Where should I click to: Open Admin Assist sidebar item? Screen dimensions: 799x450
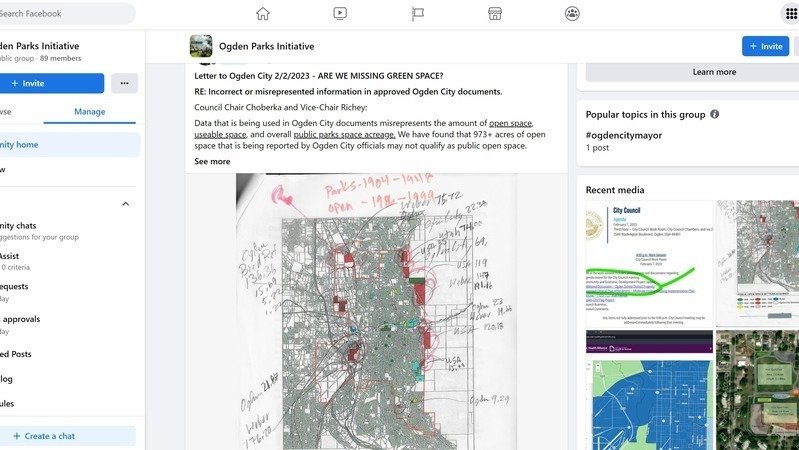[69, 261]
